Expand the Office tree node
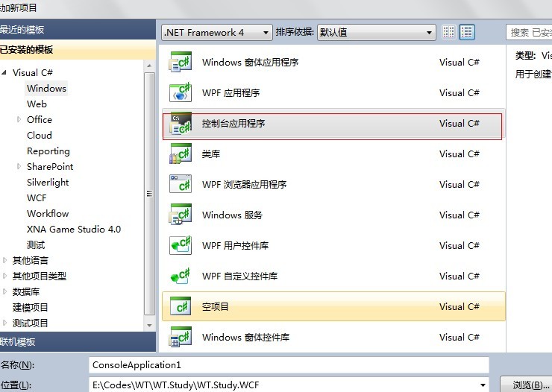The width and height of the screenshot is (552, 392). point(19,119)
